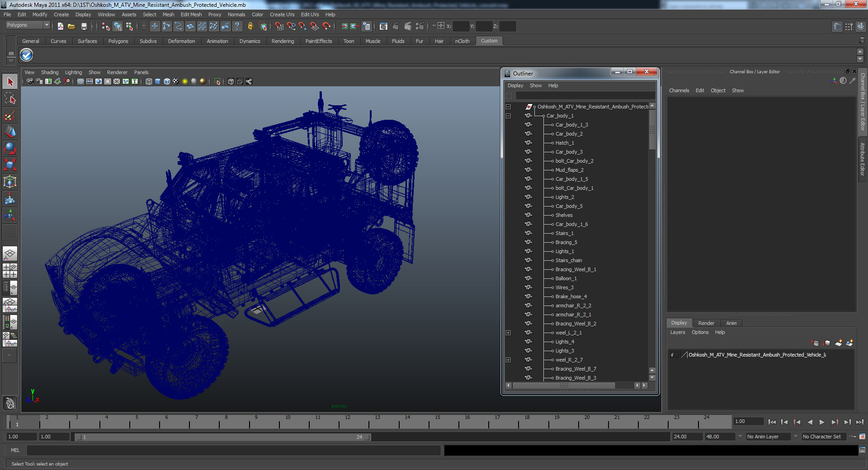This screenshot has height=470, width=868.
Task: Click Play Forwards button
Action: pos(822,422)
